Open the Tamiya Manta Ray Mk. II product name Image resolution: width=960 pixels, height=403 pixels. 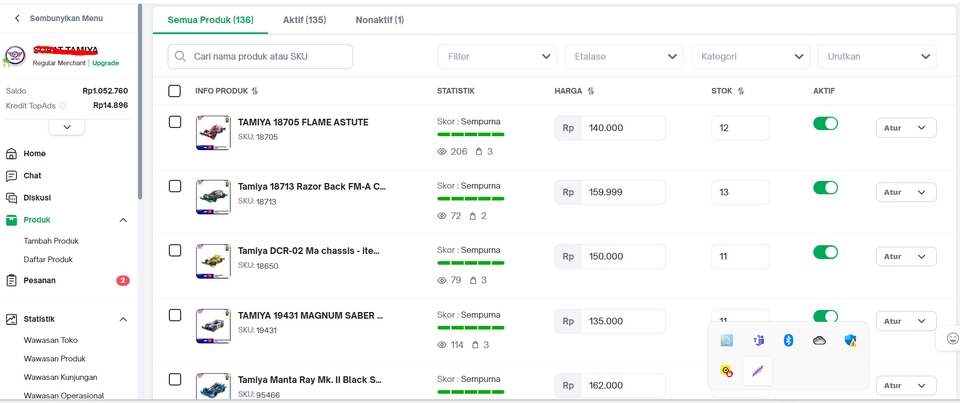(x=310, y=380)
